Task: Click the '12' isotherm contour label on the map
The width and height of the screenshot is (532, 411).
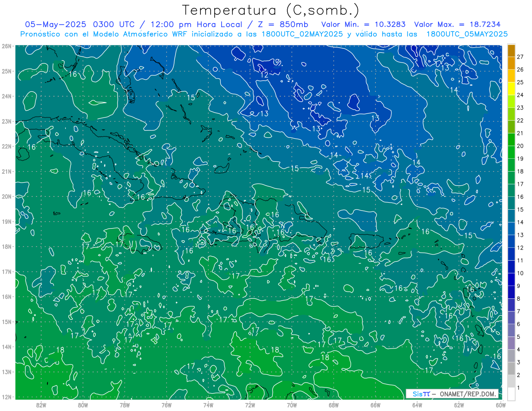Action: coord(264,75)
